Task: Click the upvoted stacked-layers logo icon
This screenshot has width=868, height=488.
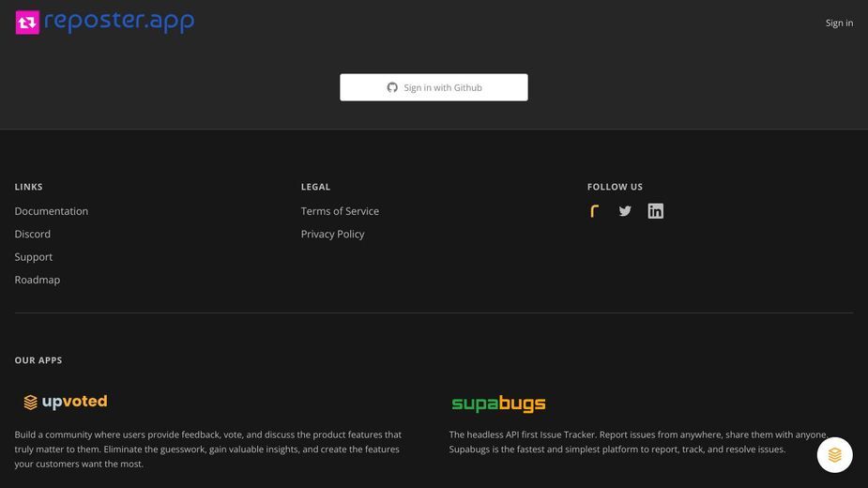Action: [30, 403]
